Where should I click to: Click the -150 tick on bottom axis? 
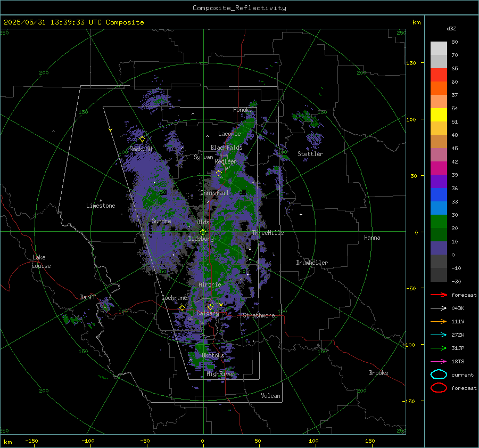click(31, 441)
